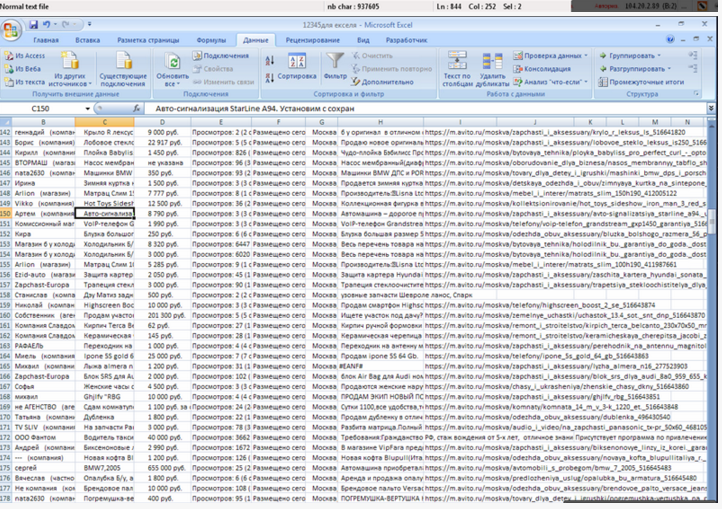Viewport: 722px width, 509px height.
Task: Click Remove Duplicates (Удалить дубликаты)
Action: click(x=492, y=69)
